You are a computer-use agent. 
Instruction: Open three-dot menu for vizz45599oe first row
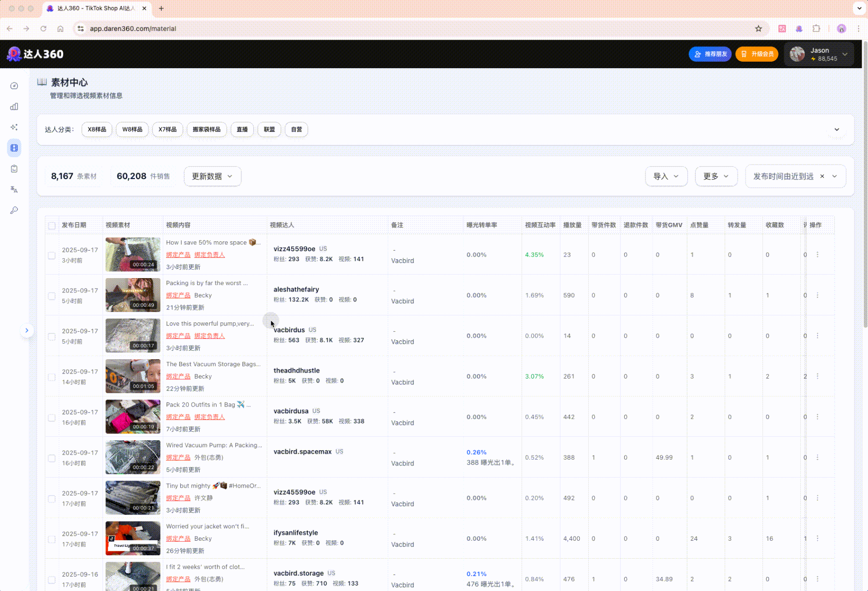(x=817, y=255)
